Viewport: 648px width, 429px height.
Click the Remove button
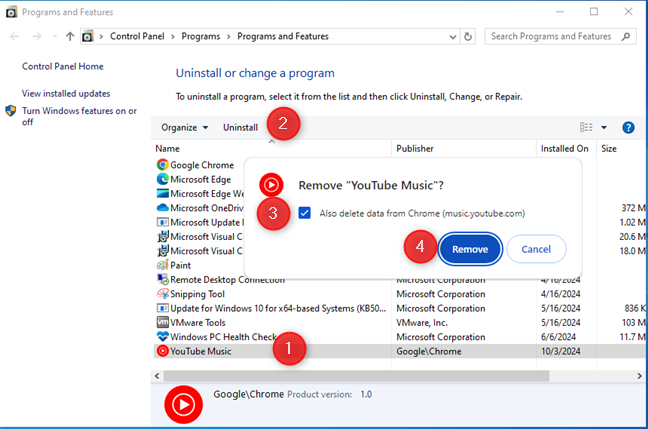470,249
